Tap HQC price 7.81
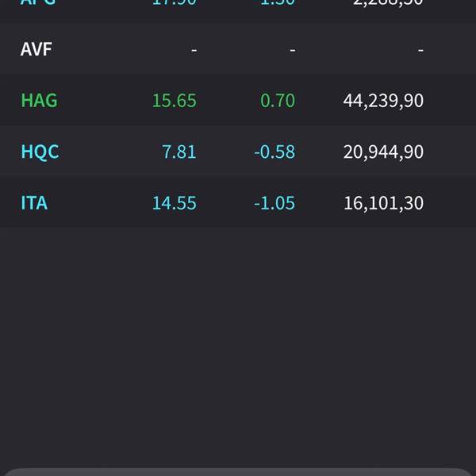The image size is (476, 476). click(178, 152)
